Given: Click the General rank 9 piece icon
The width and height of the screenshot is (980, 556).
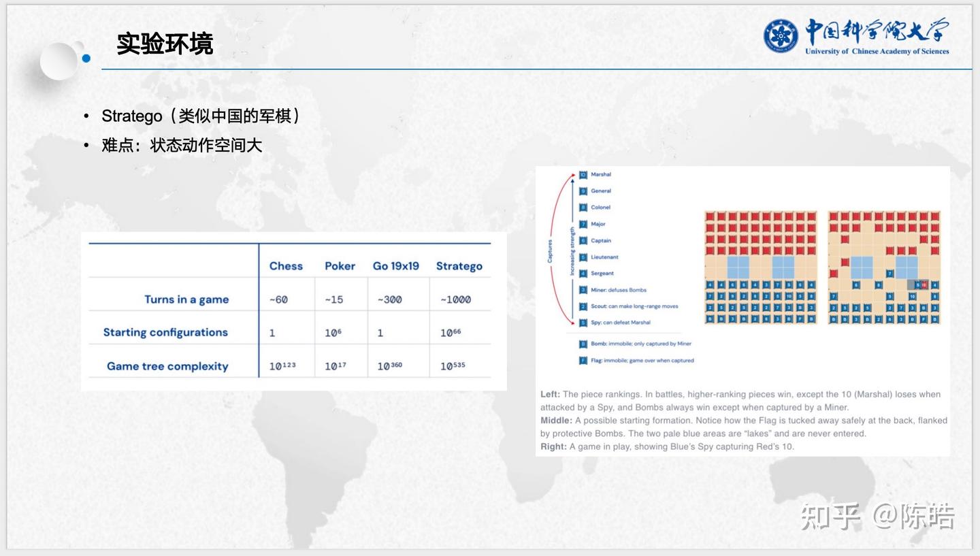Looking at the screenshot, I should point(583,191).
